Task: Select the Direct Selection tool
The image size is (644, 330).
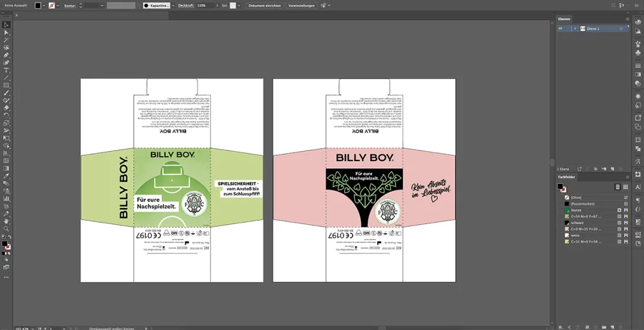Action: [6, 33]
